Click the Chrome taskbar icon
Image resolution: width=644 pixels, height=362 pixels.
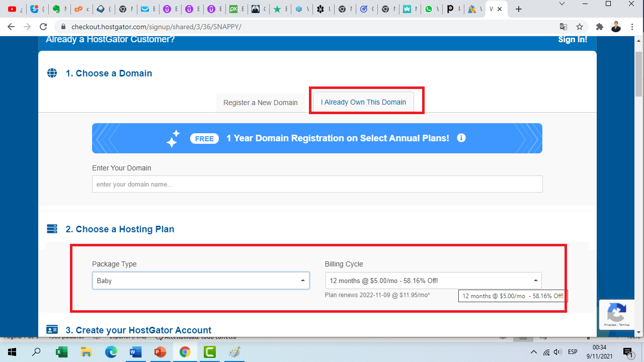click(x=185, y=352)
